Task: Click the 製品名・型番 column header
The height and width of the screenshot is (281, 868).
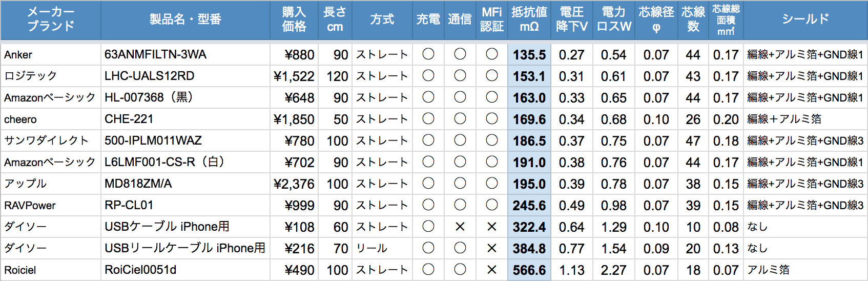Action: tap(185, 19)
